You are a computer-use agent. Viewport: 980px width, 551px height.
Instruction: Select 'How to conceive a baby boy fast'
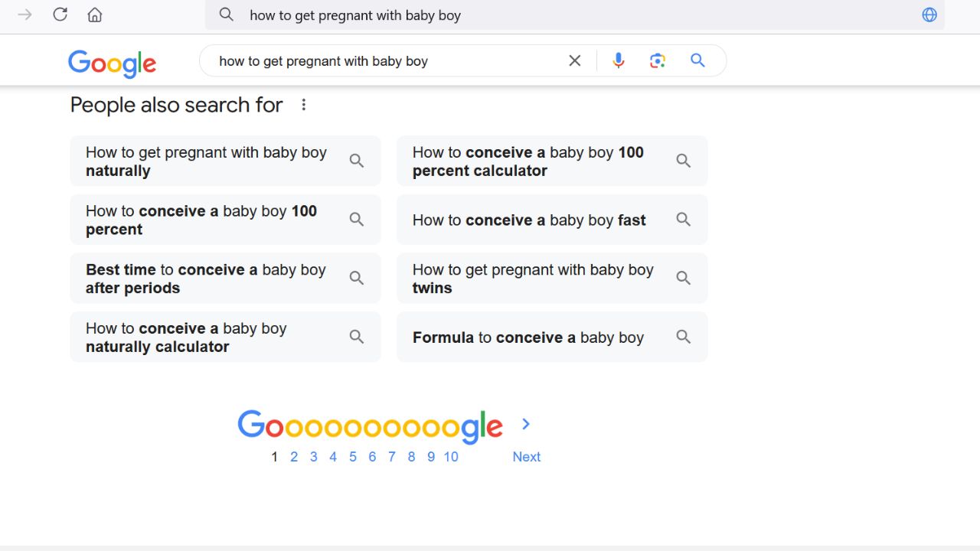coord(551,220)
